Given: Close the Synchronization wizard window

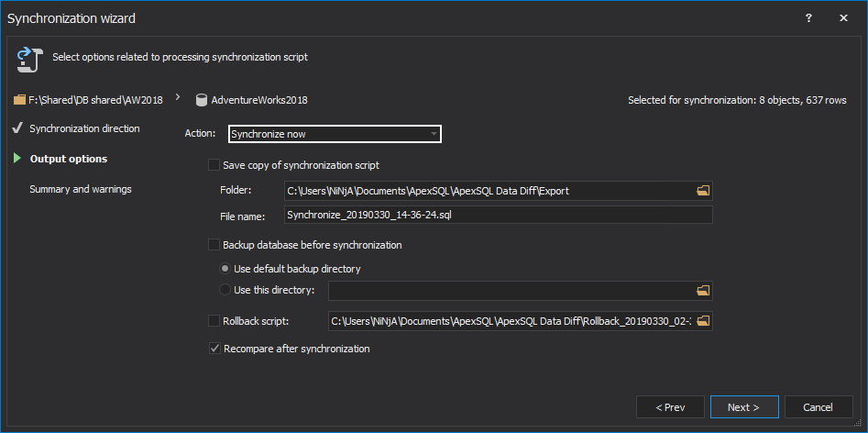Looking at the screenshot, I should (844, 17).
